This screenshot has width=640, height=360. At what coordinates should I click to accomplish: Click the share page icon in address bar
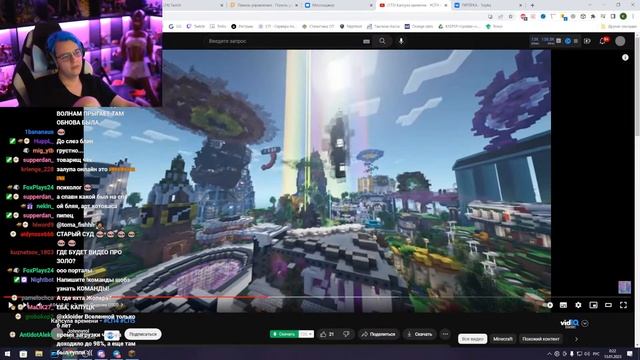[x=500, y=16]
